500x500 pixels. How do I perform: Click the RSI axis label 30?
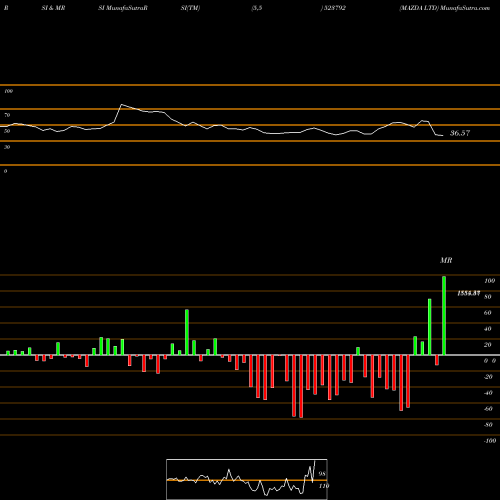pos(7,147)
